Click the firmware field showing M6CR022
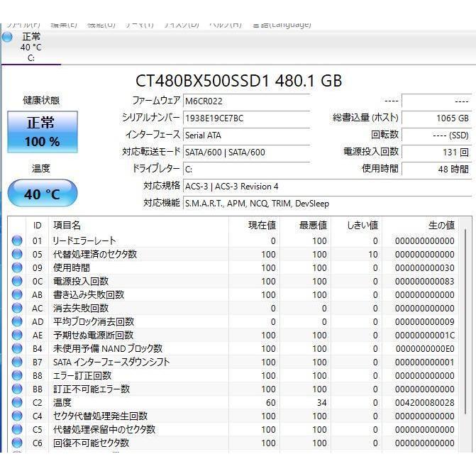This screenshot has height=476, width=476. [x=245, y=101]
